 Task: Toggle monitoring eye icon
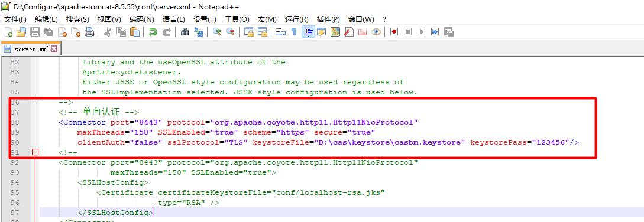tap(376, 32)
